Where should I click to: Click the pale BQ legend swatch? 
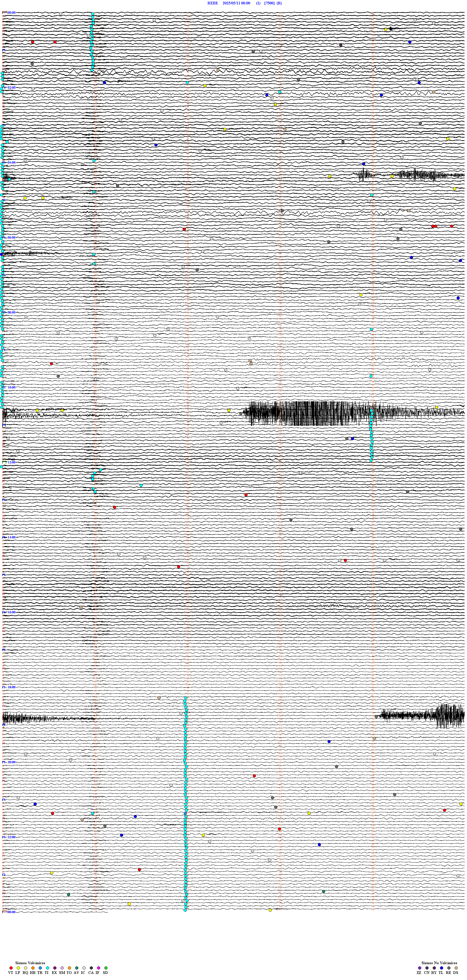(x=26, y=967)
